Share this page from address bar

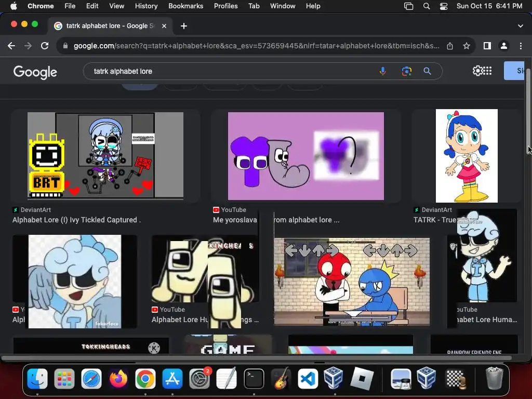[x=450, y=46]
